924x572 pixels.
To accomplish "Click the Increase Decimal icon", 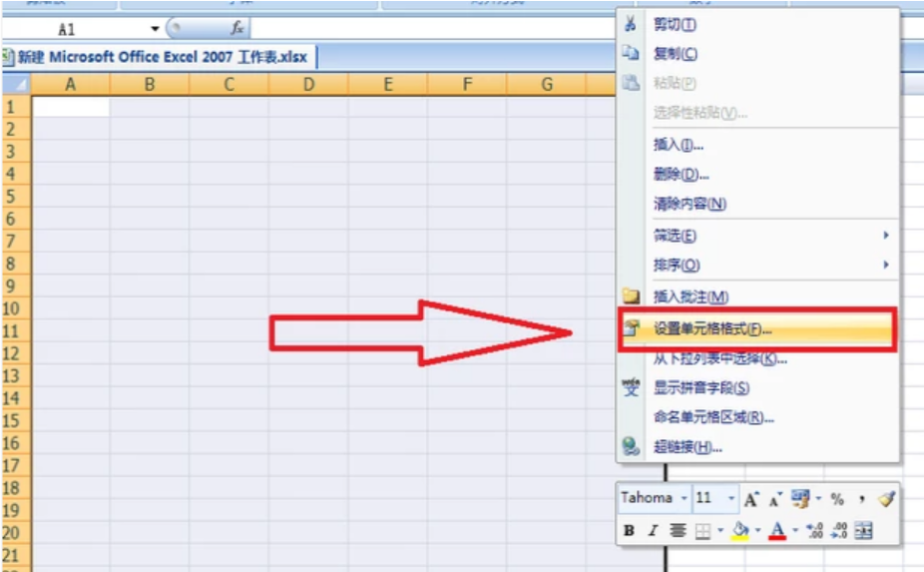I will (813, 531).
